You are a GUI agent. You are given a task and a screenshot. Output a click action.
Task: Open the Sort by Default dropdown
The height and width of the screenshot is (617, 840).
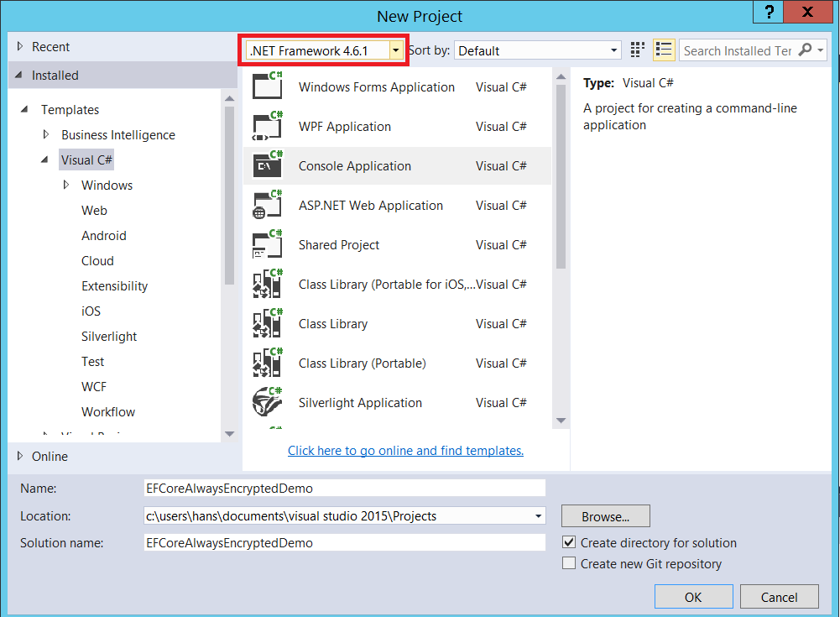[537, 51]
